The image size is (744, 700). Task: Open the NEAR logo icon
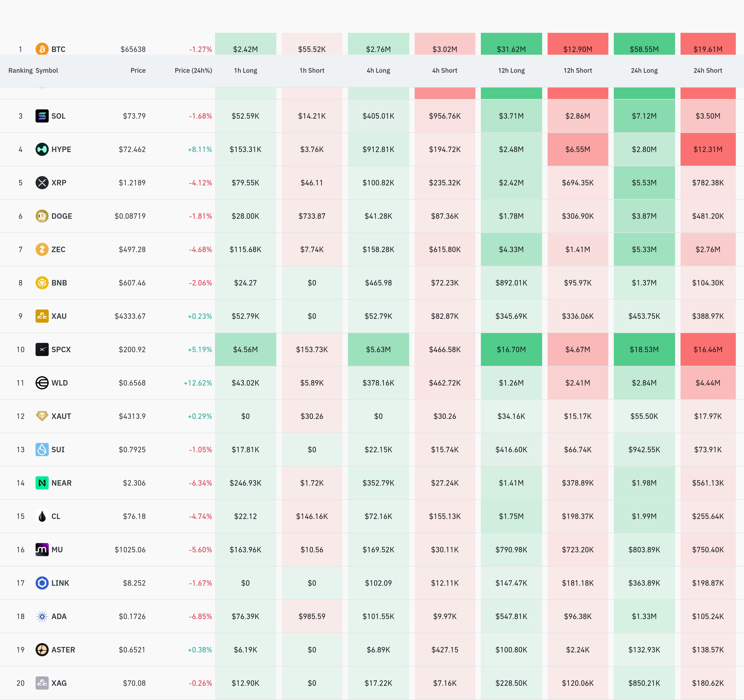point(42,483)
